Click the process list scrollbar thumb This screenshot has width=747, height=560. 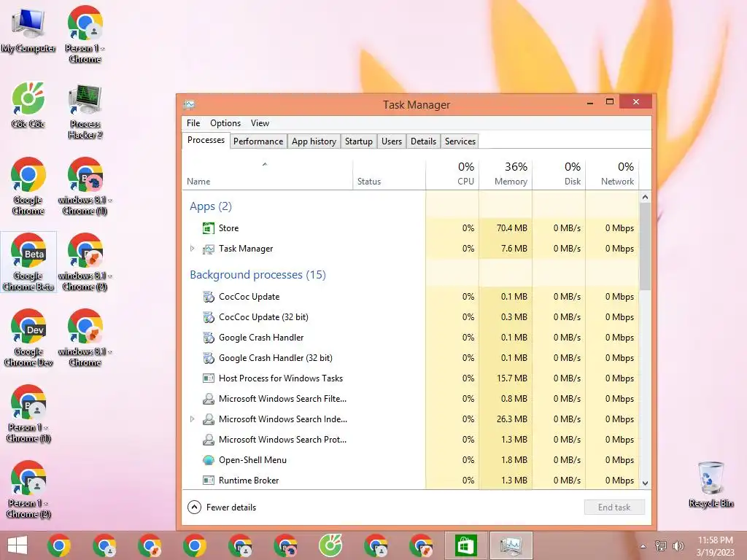tap(645, 246)
